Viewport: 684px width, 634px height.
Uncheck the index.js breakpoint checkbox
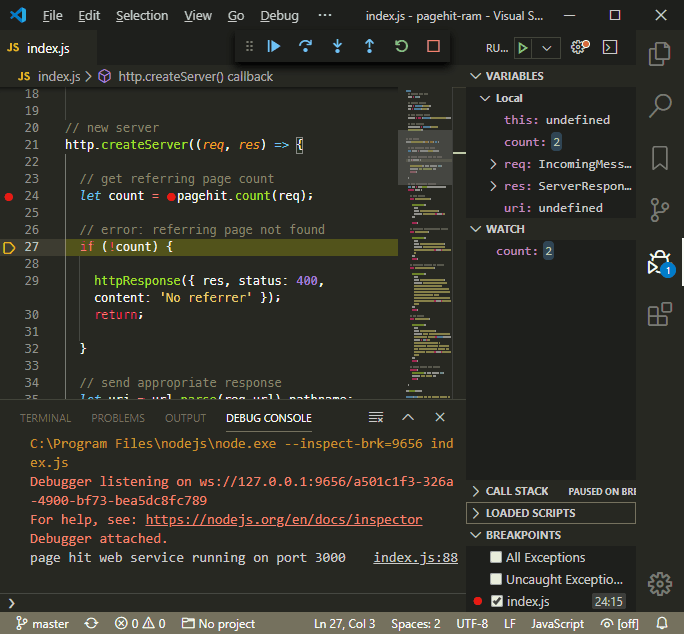497,601
